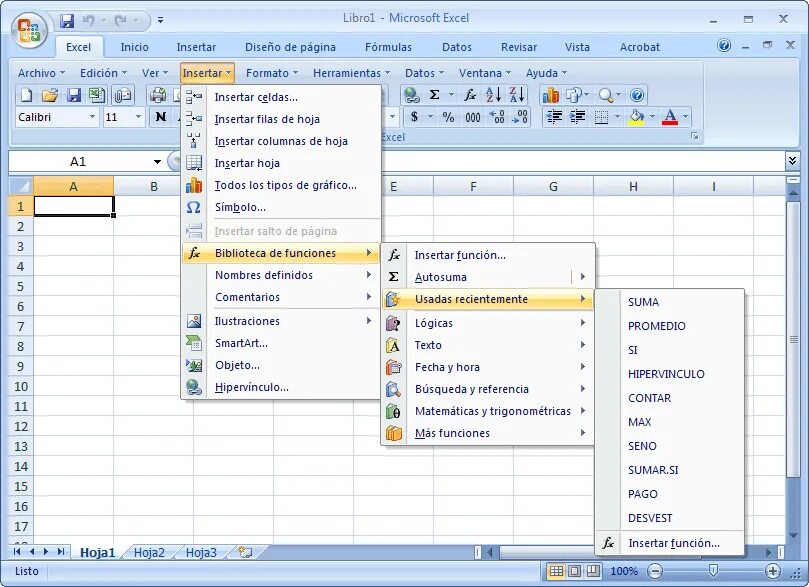Open the Quick Access Toolbar customize dropdown

(x=160, y=21)
